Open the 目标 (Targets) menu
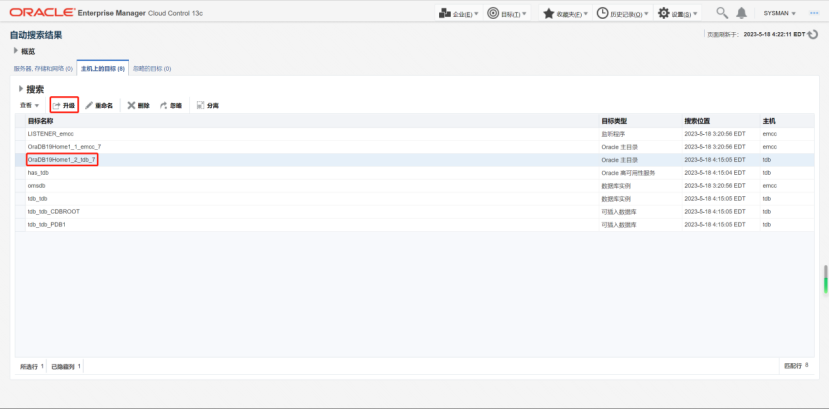The width and height of the screenshot is (830, 409). [x=507, y=14]
